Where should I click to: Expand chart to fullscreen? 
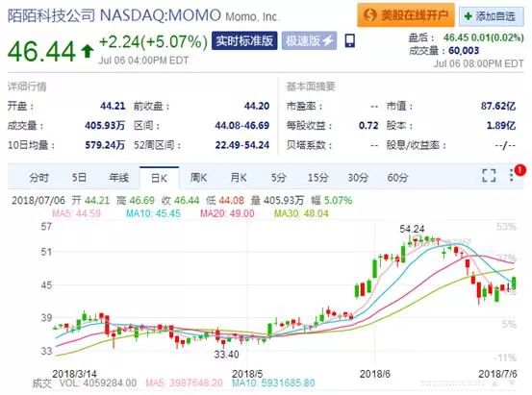click(x=489, y=175)
